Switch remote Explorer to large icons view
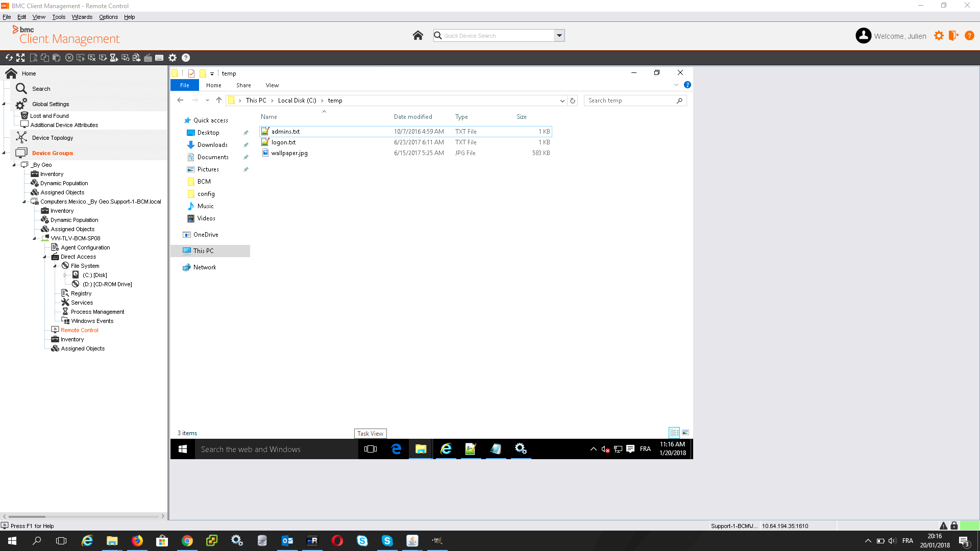980x551 pixels. [685, 433]
